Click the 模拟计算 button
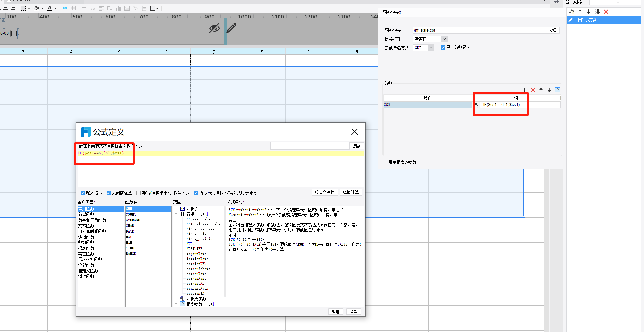The image size is (644, 332). [x=351, y=192]
